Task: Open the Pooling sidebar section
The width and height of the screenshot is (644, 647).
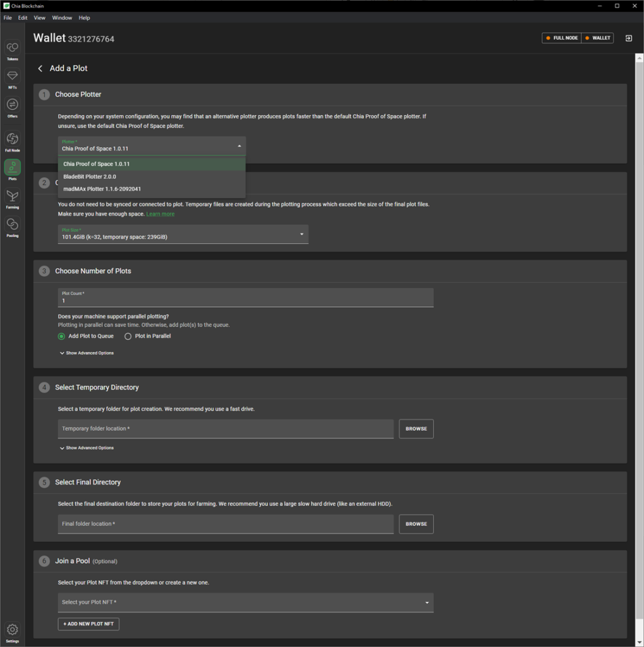Action: (13, 227)
